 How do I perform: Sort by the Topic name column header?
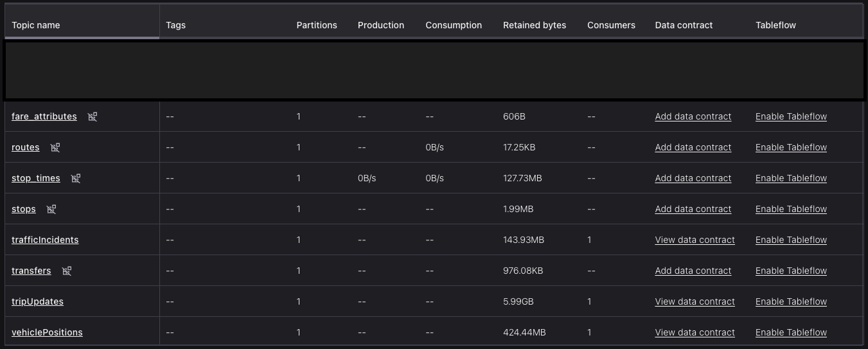pos(36,25)
